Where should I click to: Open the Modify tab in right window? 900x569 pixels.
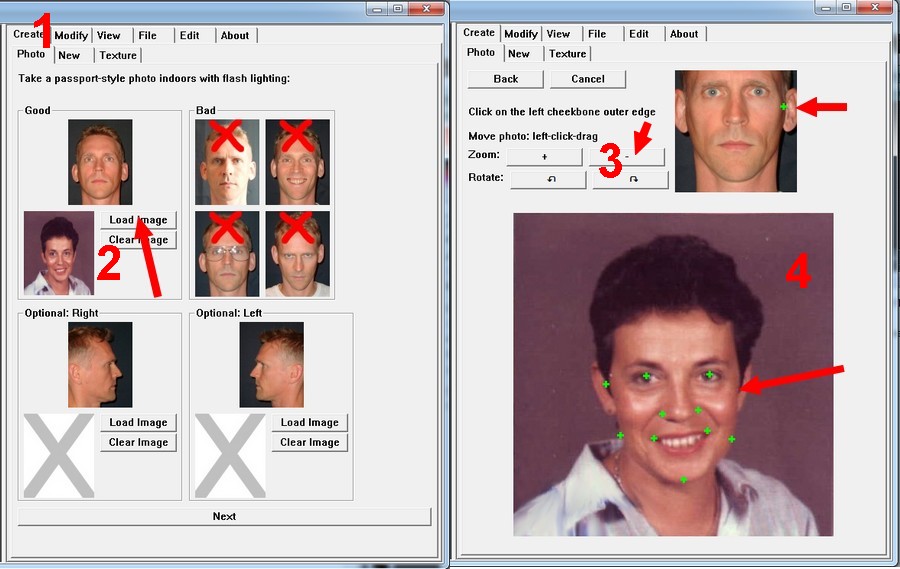click(x=521, y=34)
